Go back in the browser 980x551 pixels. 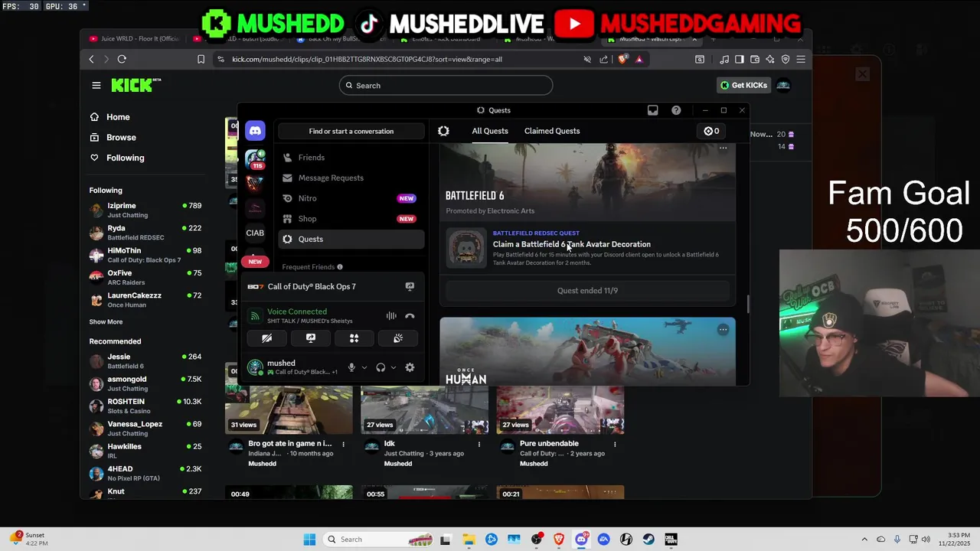pos(91,59)
